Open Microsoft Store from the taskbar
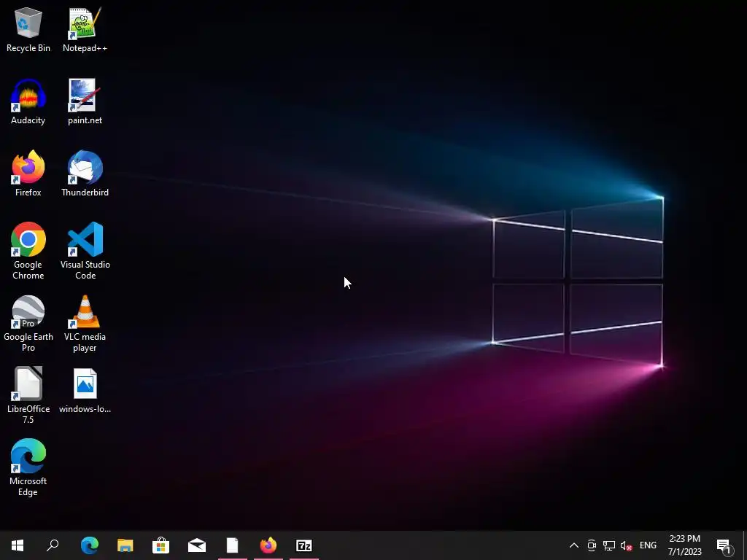The height and width of the screenshot is (560, 747). pyautogui.click(x=161, y=545)
